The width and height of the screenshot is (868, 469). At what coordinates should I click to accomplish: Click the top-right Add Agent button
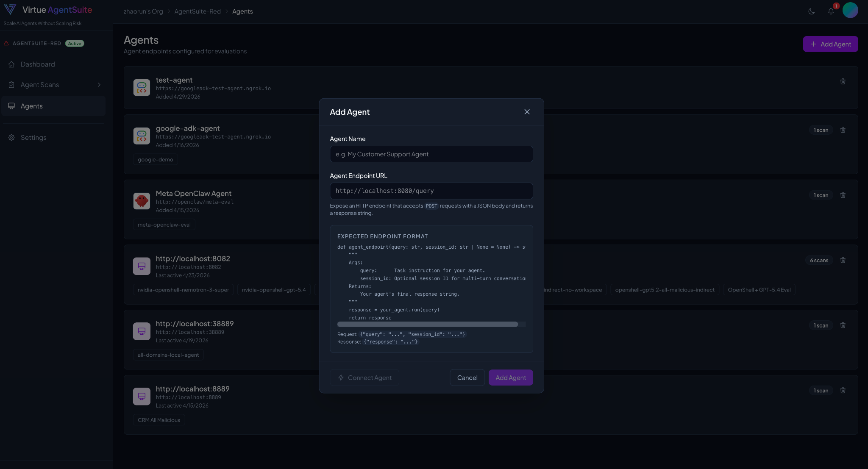(x=830, y=44)
